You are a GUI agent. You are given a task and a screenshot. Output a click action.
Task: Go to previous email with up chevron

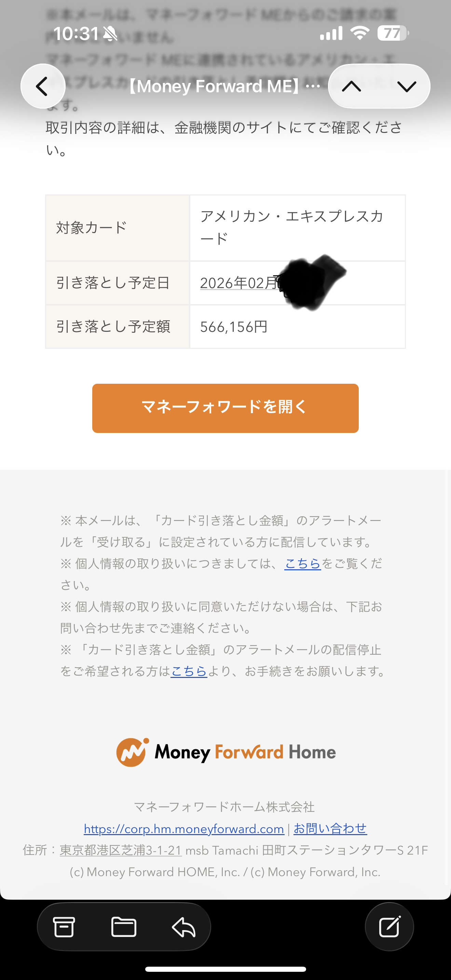[352, 87]
